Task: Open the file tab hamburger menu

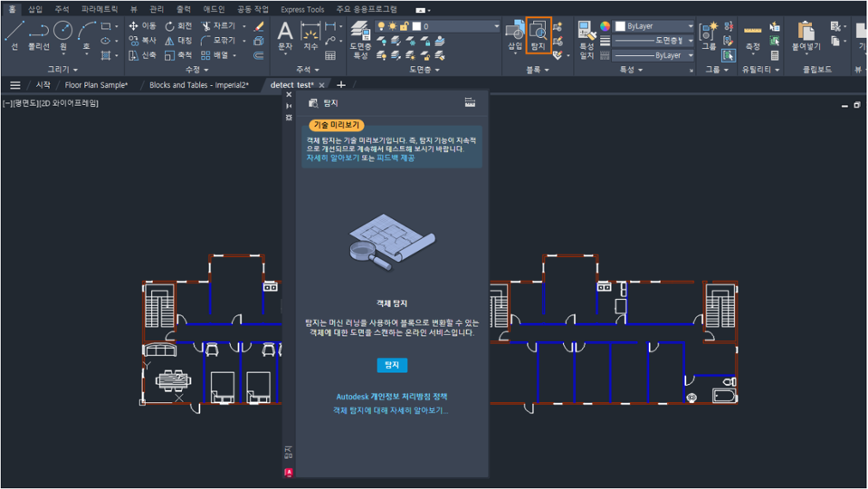Action: point(15,85)
